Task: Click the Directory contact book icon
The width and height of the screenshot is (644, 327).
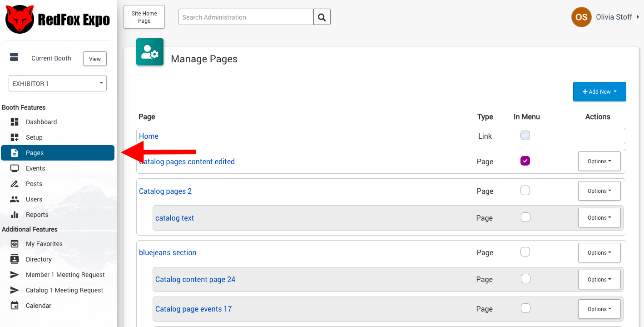Action: tap(15, 259)
